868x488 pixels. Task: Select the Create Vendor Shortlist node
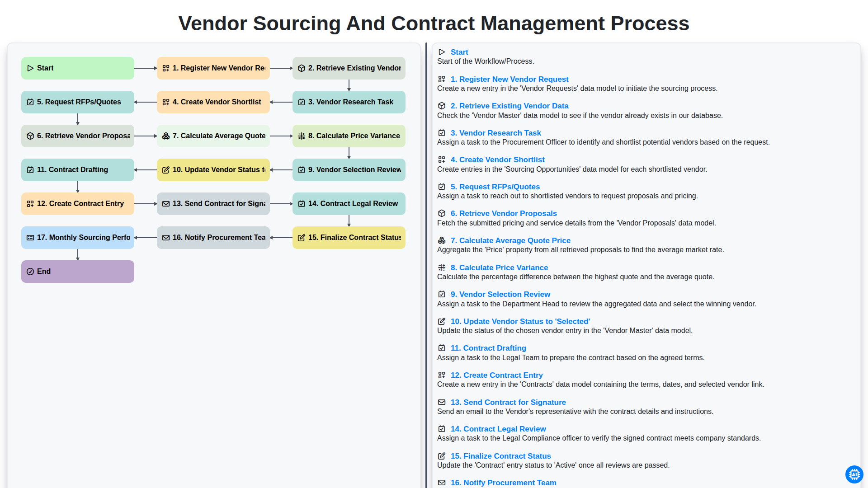pyautogui.click(x=213, y=102)
